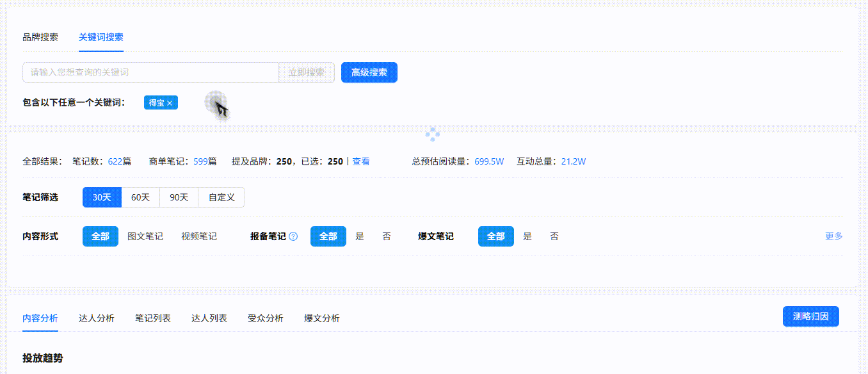The height and width of the screenshot is (374, 868).
Task: Go to the 受众分析 tab
Action: coord(266,318)
